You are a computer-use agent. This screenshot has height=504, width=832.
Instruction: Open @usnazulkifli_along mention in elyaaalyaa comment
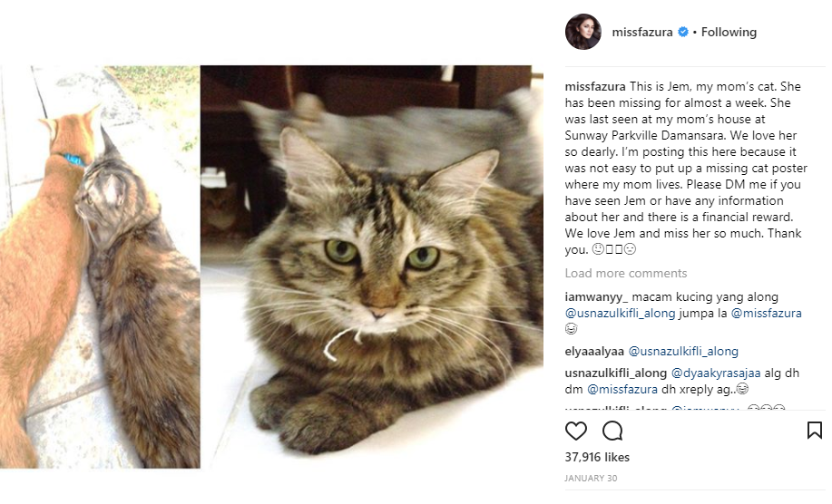point(683,352)
